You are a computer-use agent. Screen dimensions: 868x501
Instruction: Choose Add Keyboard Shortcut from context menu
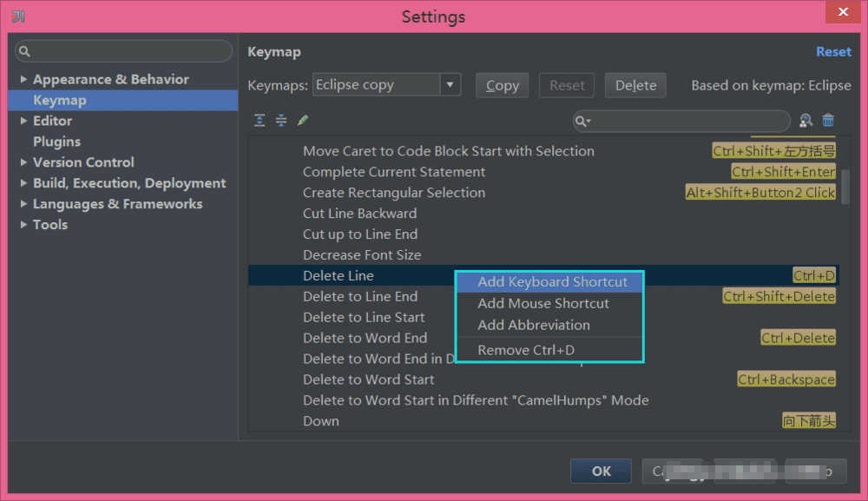(552, 282)
